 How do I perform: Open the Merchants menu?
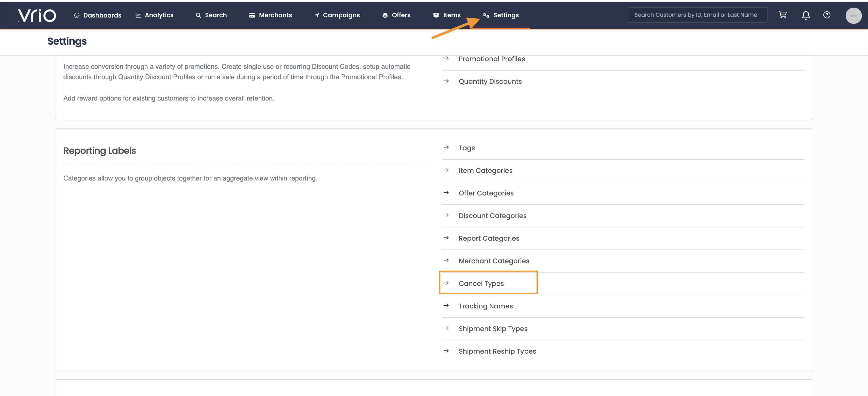pyautogui.click(x=271, y=15)
